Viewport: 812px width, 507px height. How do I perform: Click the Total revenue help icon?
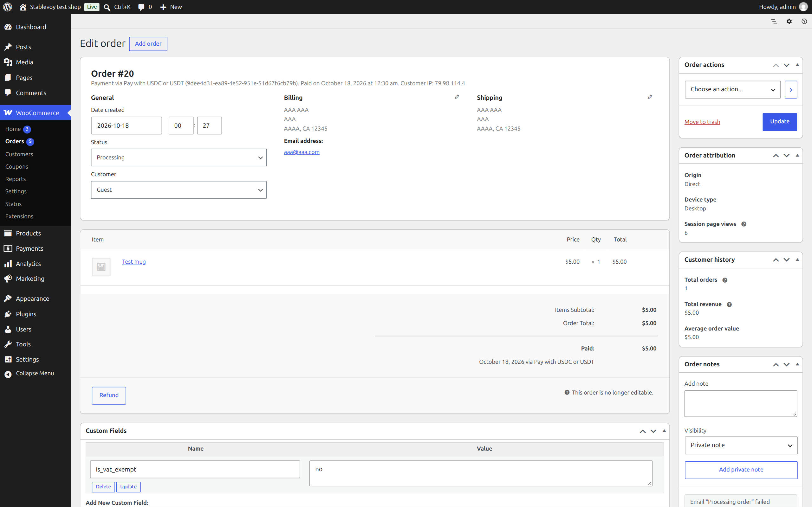729,305
